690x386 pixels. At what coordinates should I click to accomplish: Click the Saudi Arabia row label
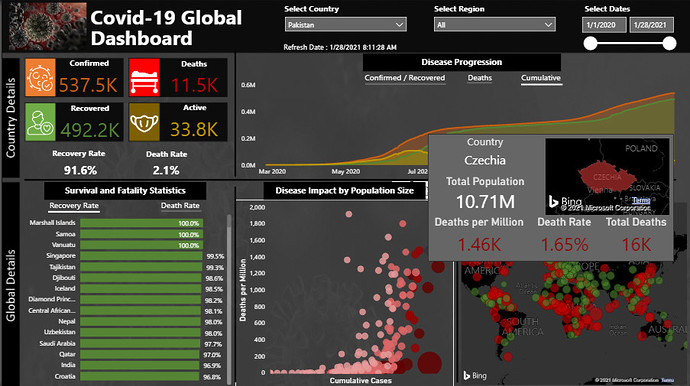pos(57,343)
